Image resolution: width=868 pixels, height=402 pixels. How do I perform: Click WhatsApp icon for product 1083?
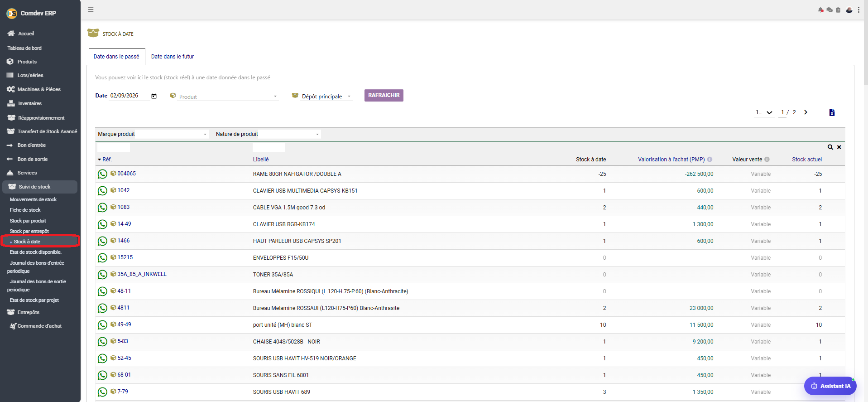coord(103,208)
